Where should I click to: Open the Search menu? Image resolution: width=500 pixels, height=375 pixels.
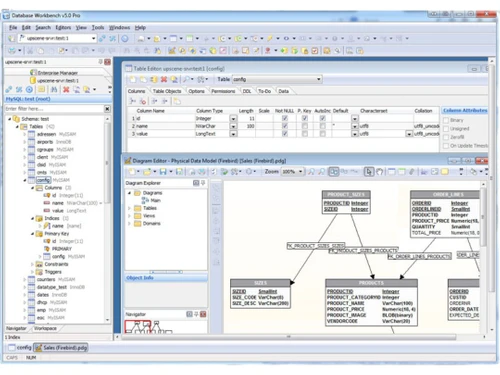click(x=43, y=28)
